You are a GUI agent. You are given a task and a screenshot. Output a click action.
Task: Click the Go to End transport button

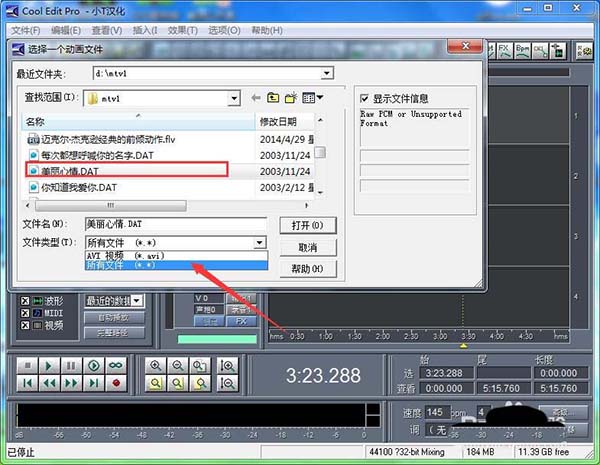pyautogui.click(x=94, y=383)
